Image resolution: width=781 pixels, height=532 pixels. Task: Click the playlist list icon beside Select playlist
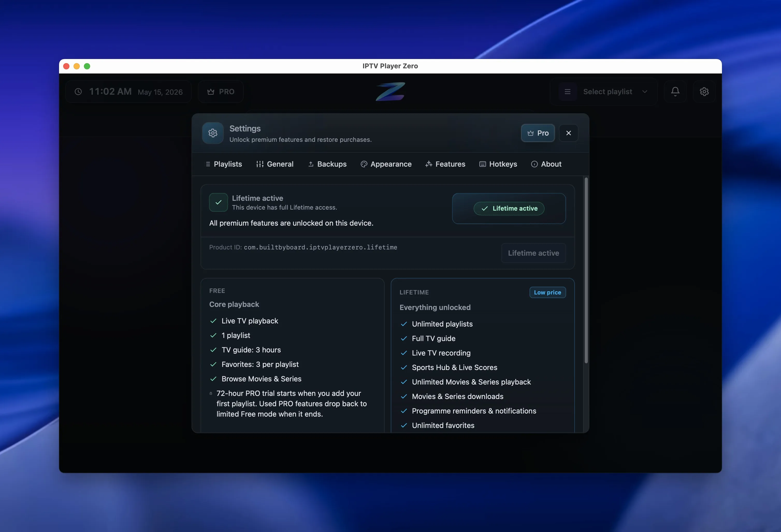[x=568, y=91]
